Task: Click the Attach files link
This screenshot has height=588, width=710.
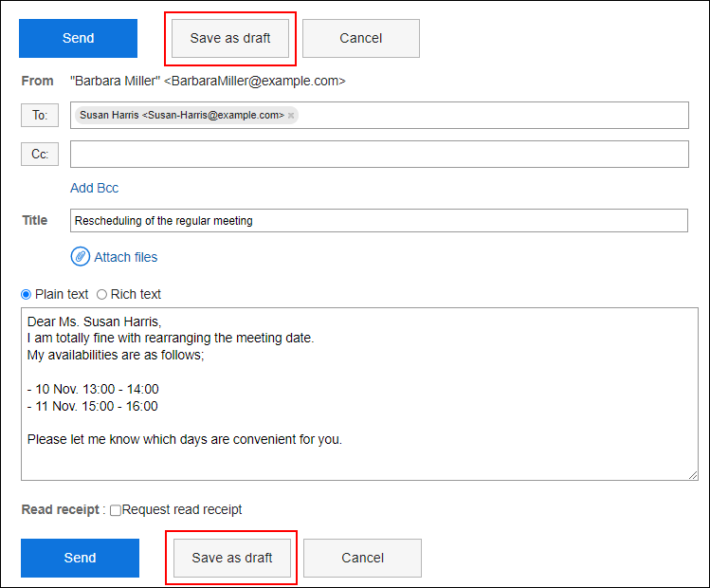Action: pos(125,257)
